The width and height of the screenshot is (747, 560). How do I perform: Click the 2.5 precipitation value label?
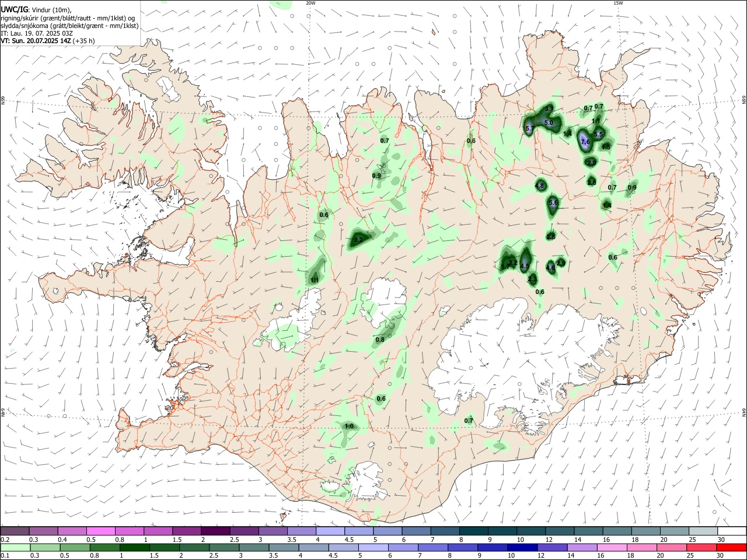[x=550, y=236]
